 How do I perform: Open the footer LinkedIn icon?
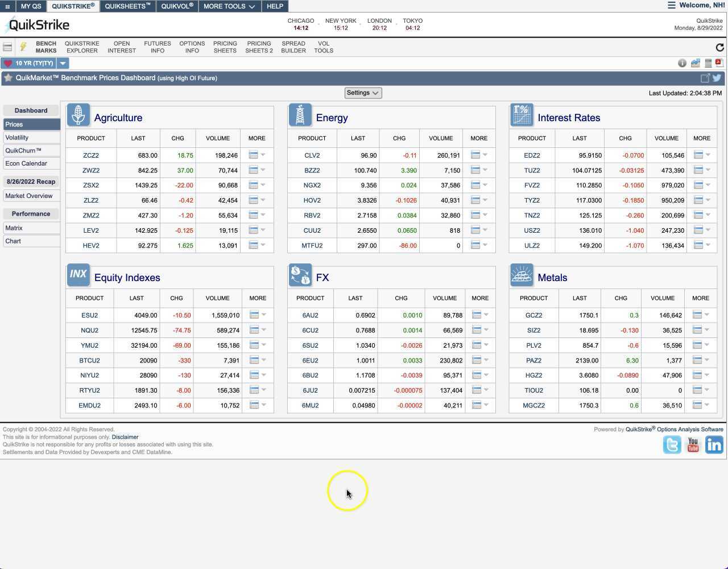[x=714, y=444]
